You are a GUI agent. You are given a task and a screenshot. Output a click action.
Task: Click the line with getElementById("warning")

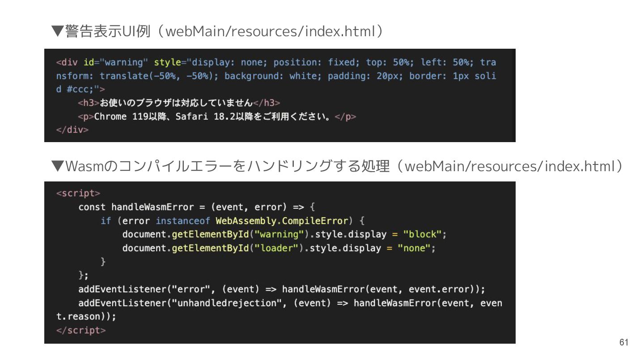[x=284, y=234]
